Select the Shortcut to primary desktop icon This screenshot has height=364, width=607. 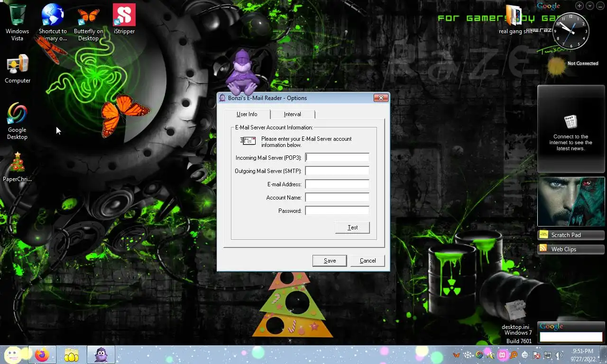pyautogui.click(x=53, y=22)
